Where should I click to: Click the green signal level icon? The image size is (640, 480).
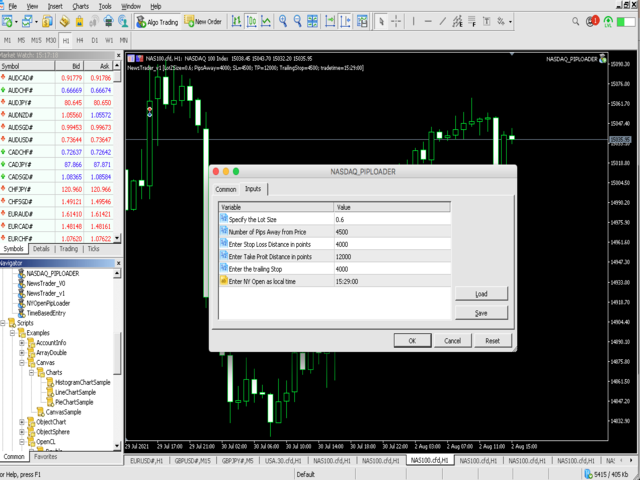coord(608,21)
